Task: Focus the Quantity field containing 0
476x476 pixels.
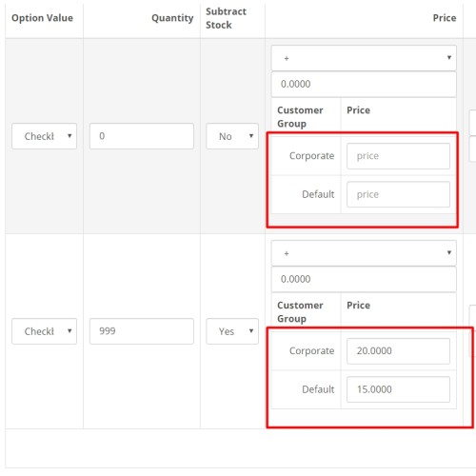Action: (x=142, y=136)
